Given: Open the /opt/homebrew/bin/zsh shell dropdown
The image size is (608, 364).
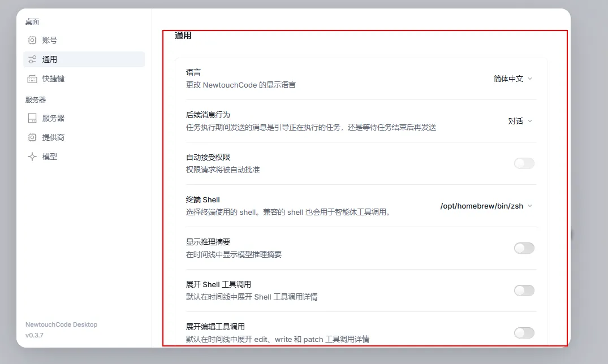Looking at the screenshot, I should [x=486, y=206].
